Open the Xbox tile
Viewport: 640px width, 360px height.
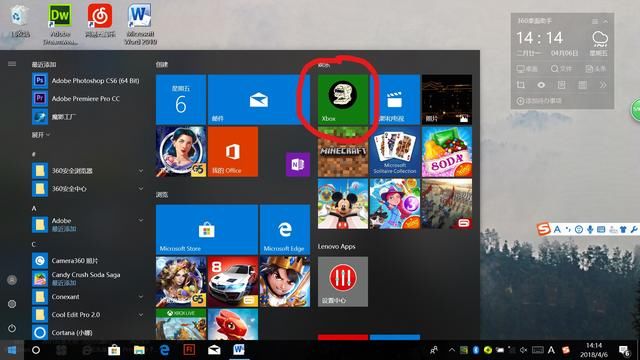[x=343, y=99]
